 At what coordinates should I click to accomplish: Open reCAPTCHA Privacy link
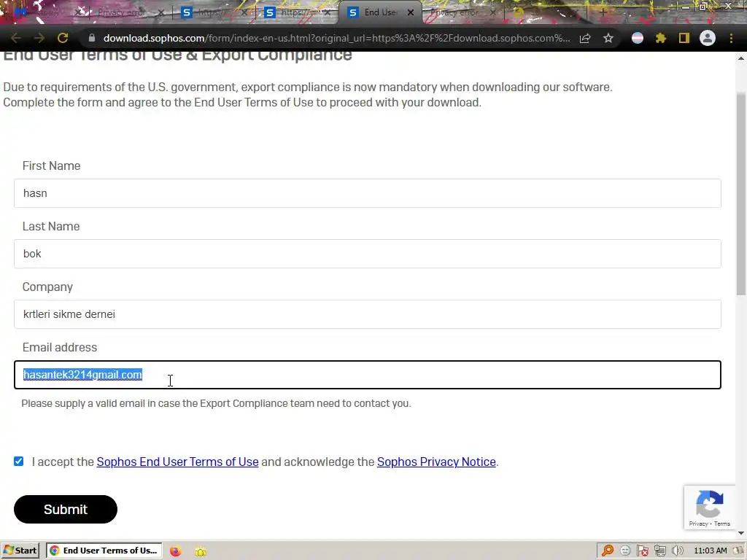click(698, 524)
